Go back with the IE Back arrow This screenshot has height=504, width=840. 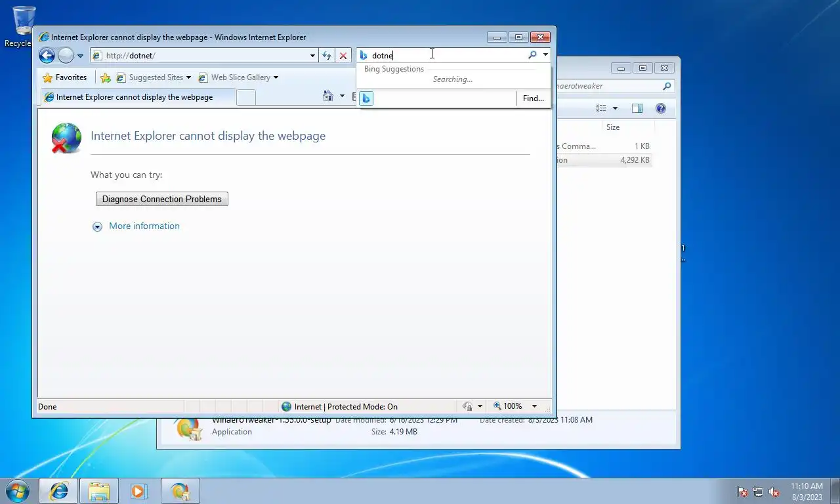47,56
